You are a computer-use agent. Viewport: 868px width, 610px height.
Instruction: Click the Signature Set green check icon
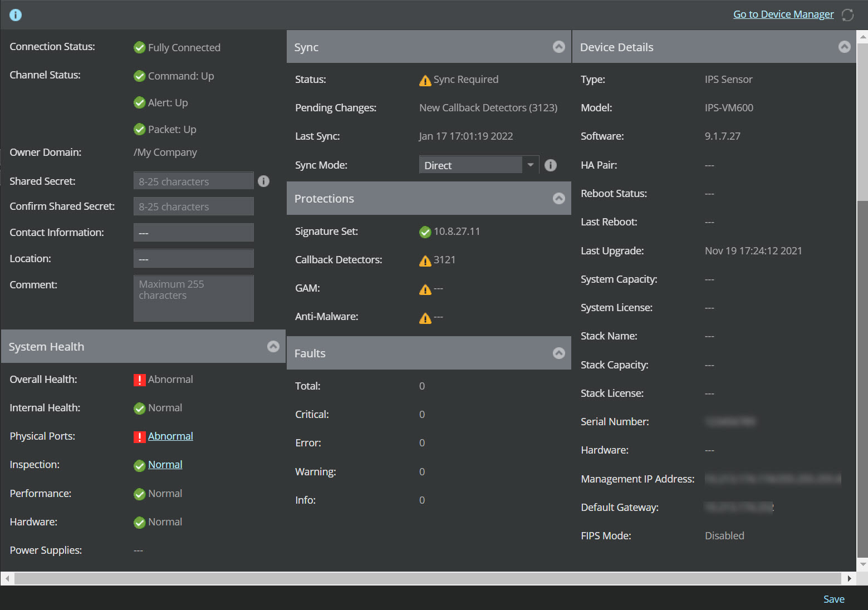(x=425, y=232)
